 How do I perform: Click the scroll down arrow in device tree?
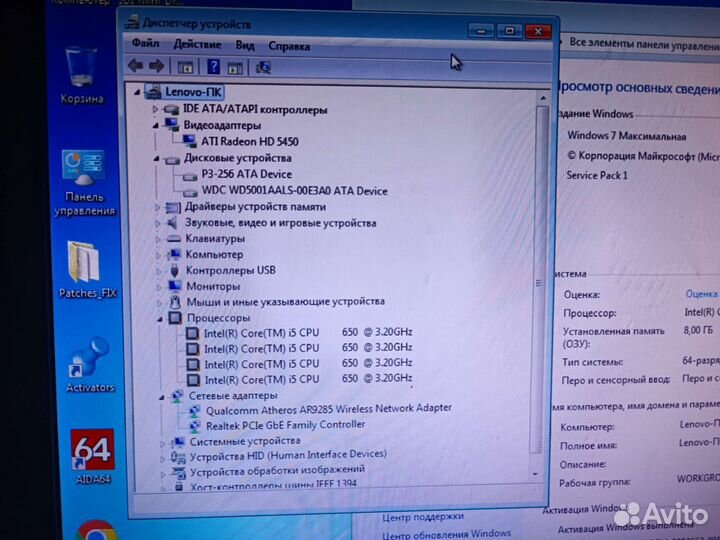[x=535, y=474]
